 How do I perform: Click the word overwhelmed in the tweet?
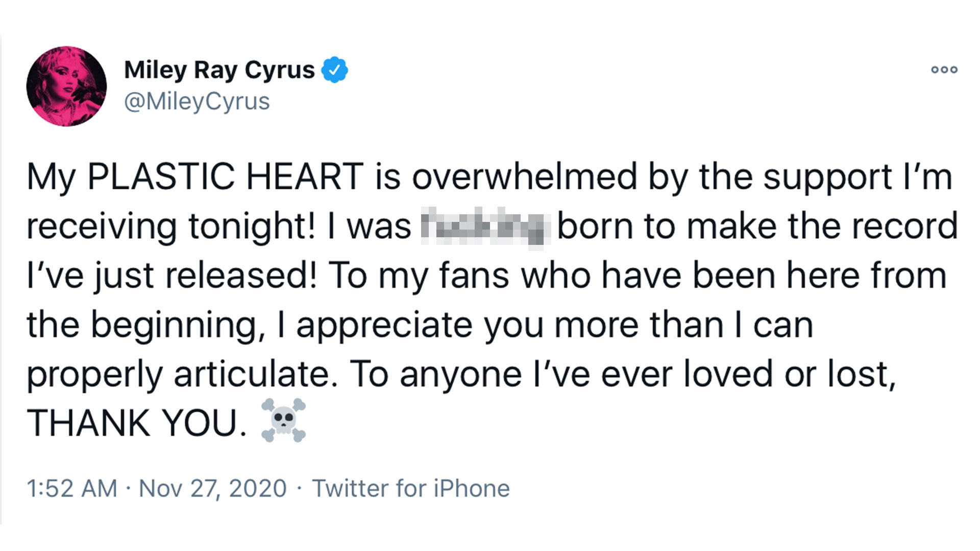click(x=525, y=177)
